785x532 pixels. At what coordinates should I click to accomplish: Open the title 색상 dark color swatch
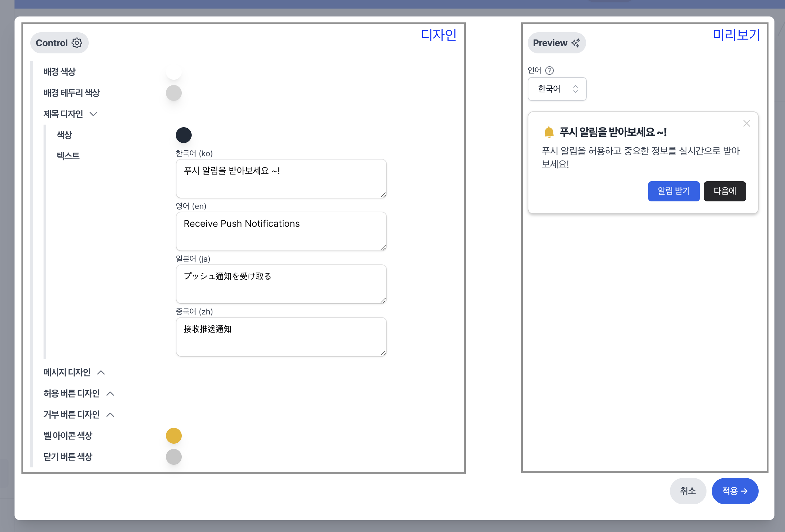183,135
